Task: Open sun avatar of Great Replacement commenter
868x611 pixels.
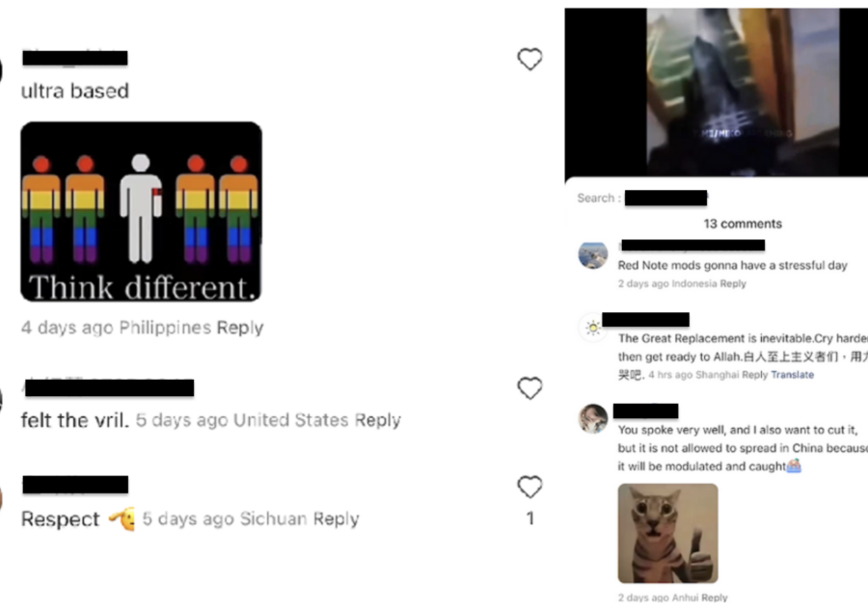Action: point(593,328)
